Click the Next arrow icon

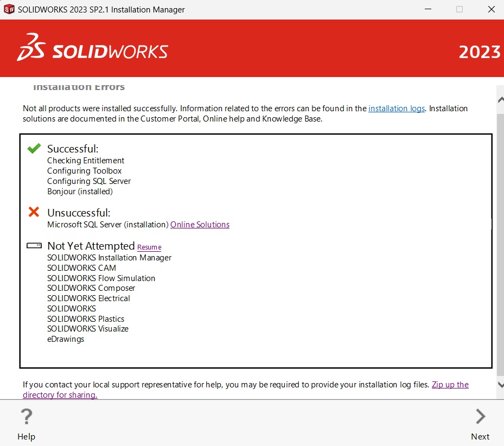480,417
